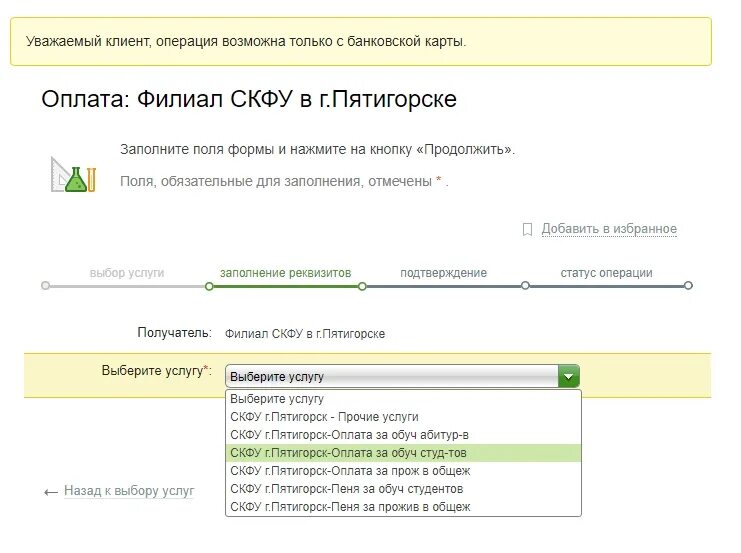Click the back arrow icon before Назад
Screen dimensions: 741x553
click(x=51, y=493)
